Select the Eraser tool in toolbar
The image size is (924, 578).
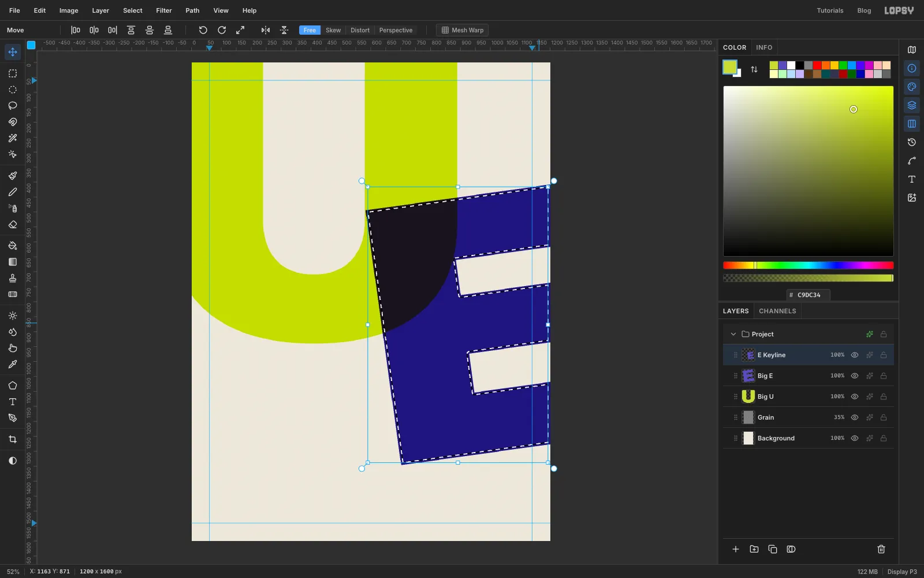tap(13, 225)
